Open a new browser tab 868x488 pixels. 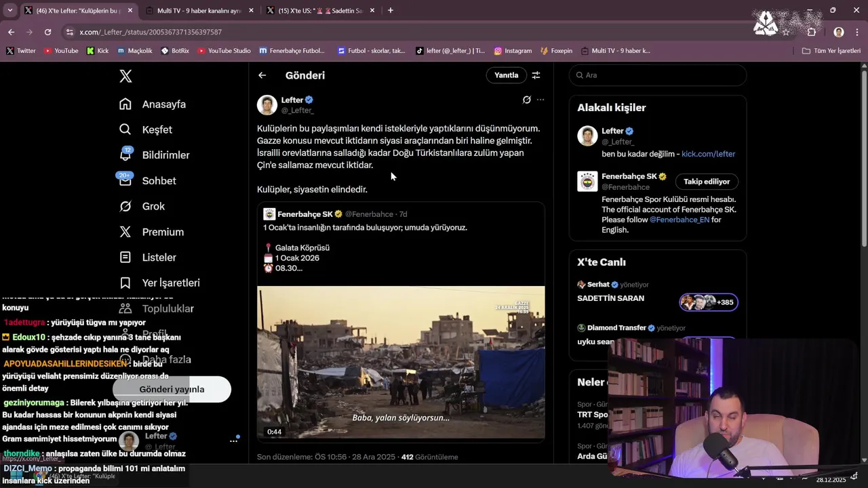[390, 10]
